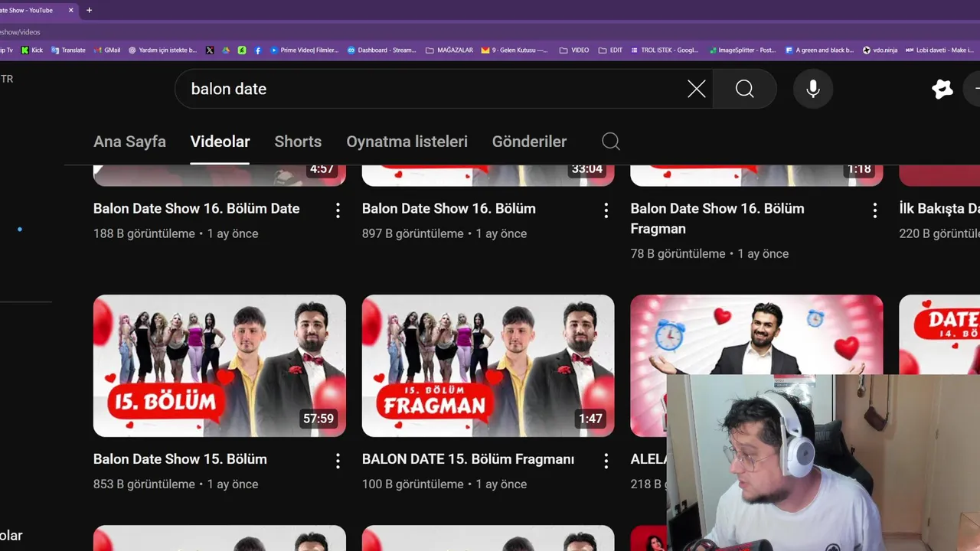Viewport: 980px width, 551px height.
Task: Open the Lobi daveti bookmark
Action: coord(939,50)
